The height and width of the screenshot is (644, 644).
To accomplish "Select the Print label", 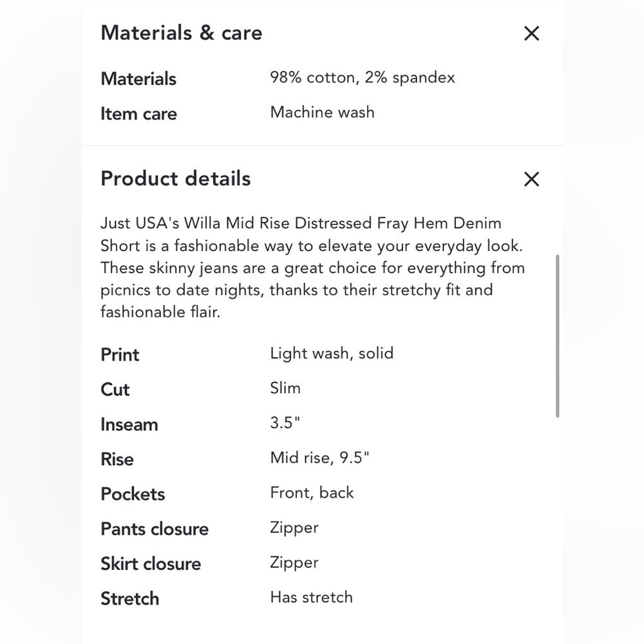I will pos(120,354).
